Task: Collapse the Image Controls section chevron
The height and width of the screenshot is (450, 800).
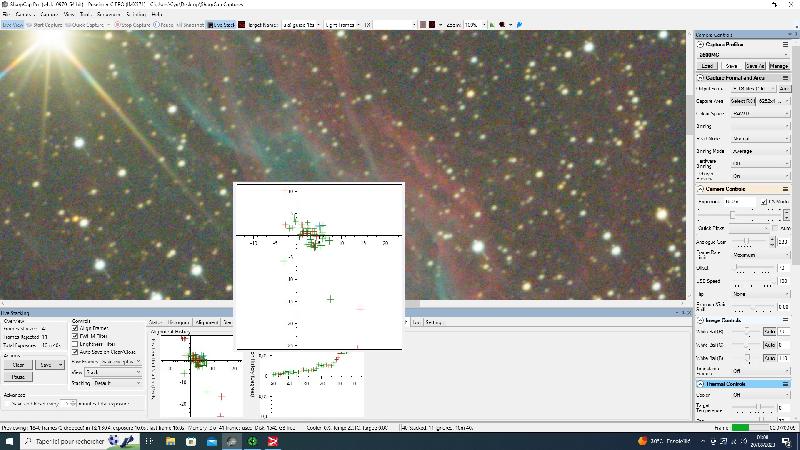Action: click(701, 320)
